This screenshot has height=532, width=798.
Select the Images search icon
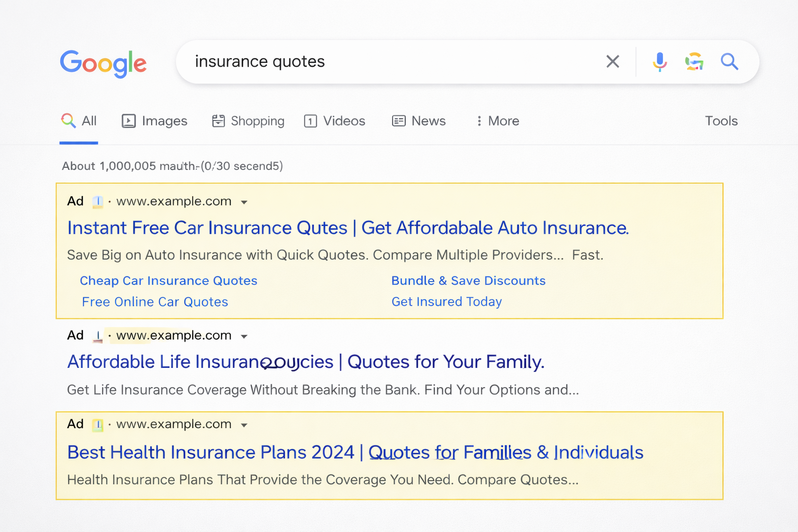pos(129,121)
